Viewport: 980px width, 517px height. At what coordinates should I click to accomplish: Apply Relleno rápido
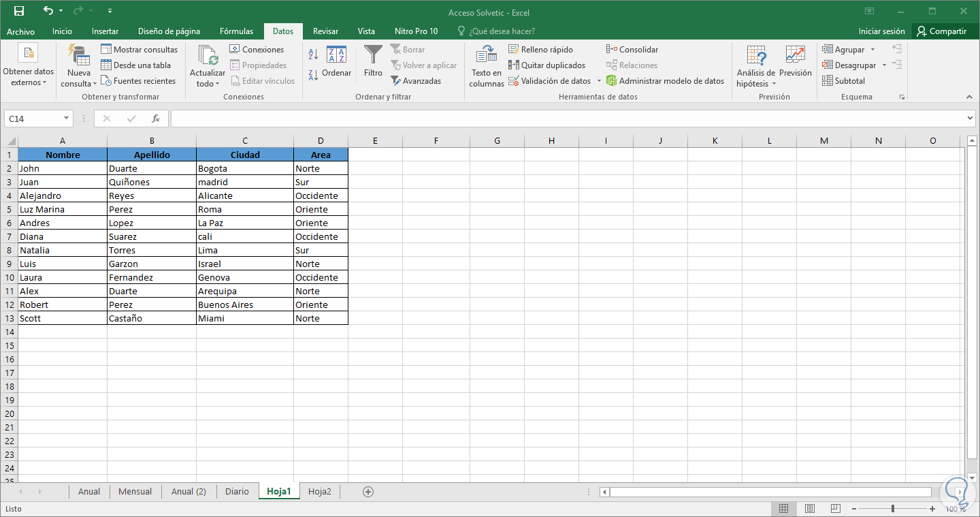pos(540,50)
